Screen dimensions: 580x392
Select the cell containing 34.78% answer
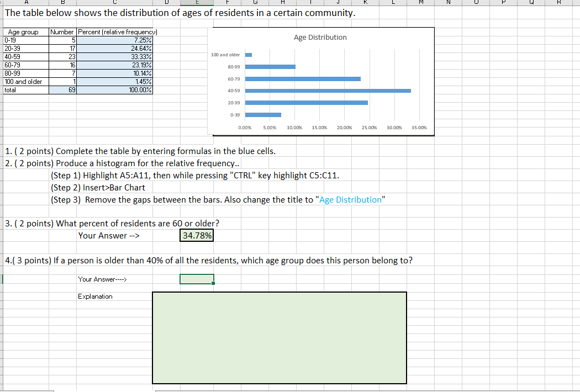[x=197, y=236]
